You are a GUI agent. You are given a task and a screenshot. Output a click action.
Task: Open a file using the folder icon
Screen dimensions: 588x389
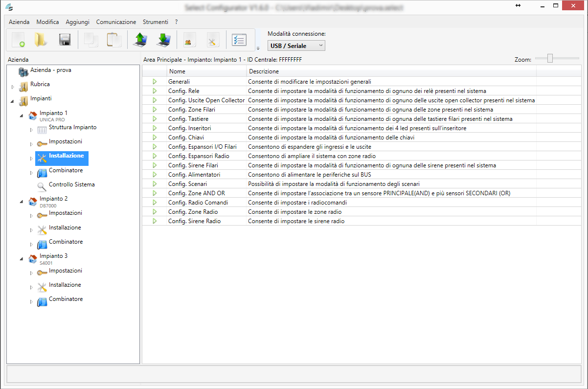pos(41,40)
